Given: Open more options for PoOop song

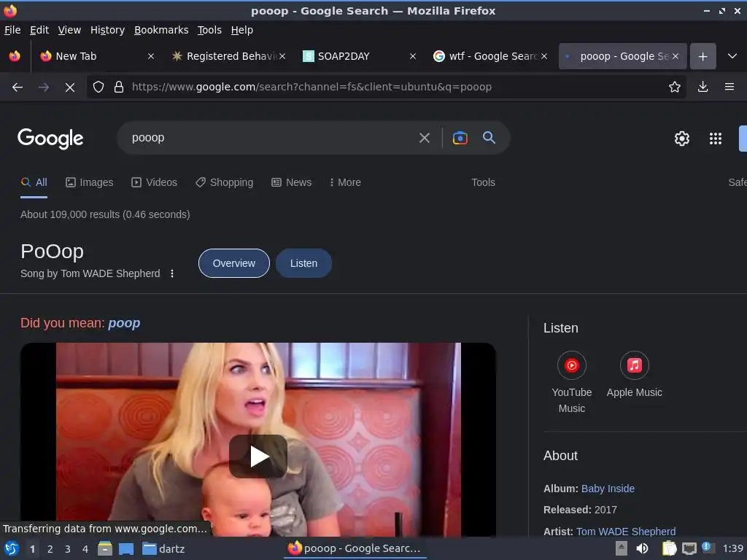Looking at the screenshot, I should [x=172, y=273].
